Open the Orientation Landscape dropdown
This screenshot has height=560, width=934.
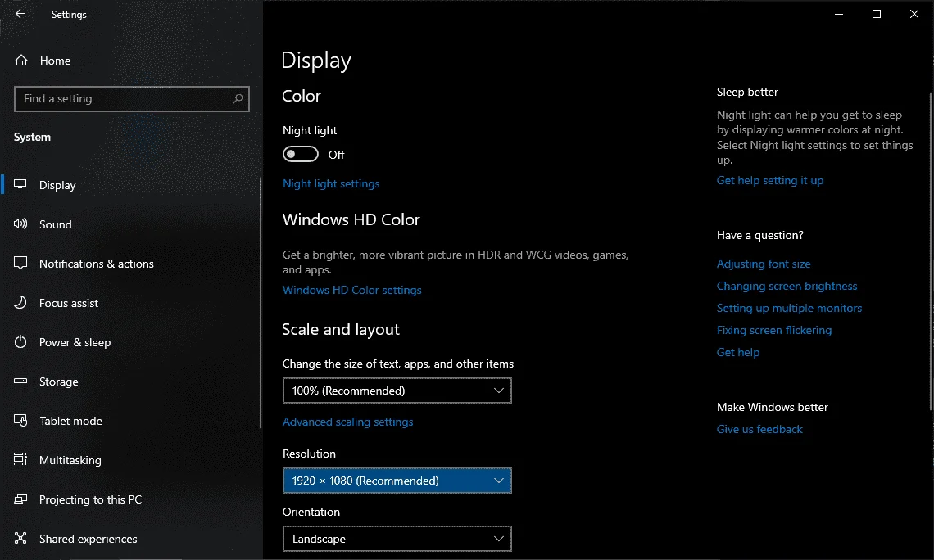point(397,539)
